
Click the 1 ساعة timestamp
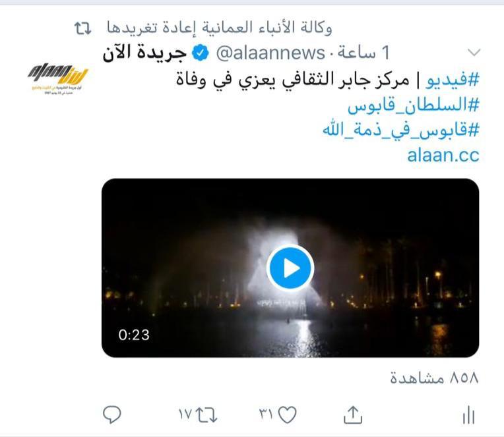coord(363,53)
